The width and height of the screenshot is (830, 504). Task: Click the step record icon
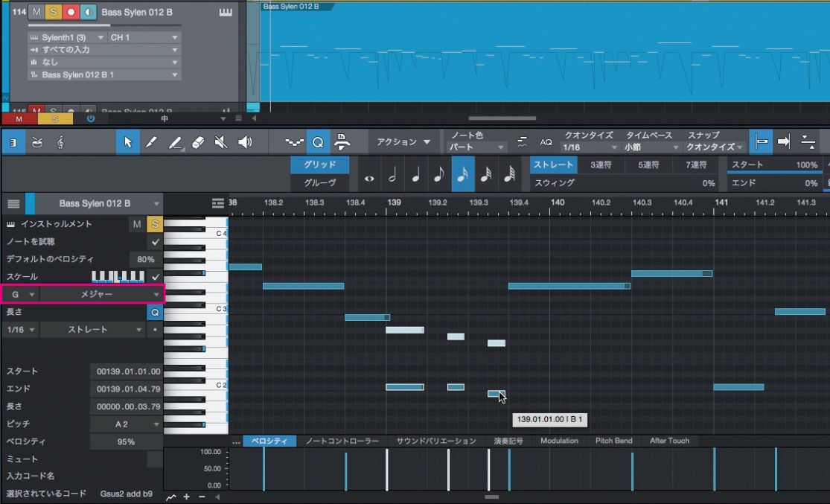pyautogui.click(x=294, y=142)
